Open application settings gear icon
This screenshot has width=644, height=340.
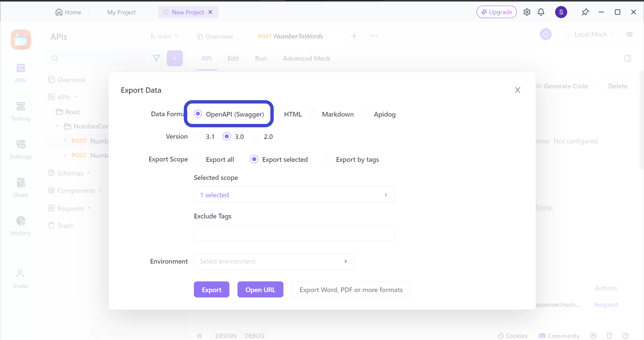click(527, 12)
